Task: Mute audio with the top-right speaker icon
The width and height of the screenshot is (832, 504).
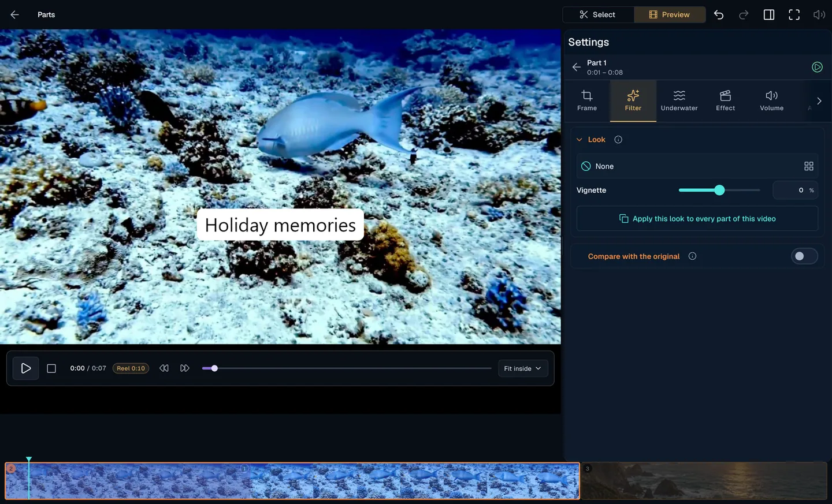Action: (x=819, y=14)
